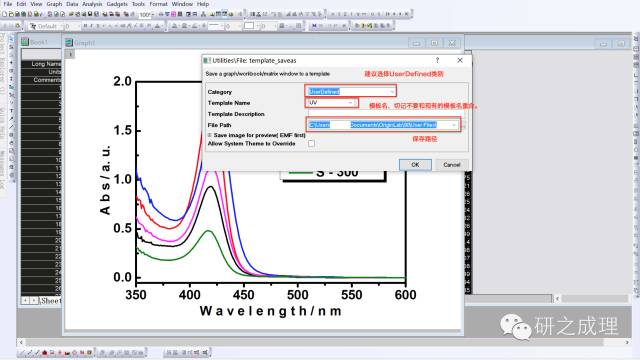
Task: Click OK to save the template
Action: click(x=415, y=164)
